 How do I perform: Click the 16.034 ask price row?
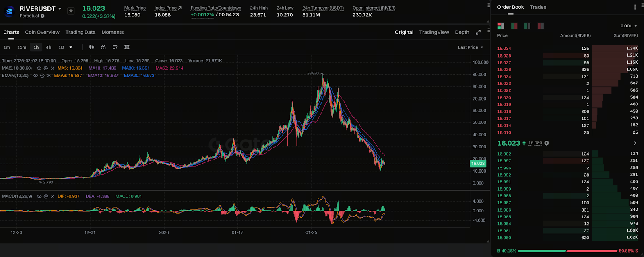504,49
